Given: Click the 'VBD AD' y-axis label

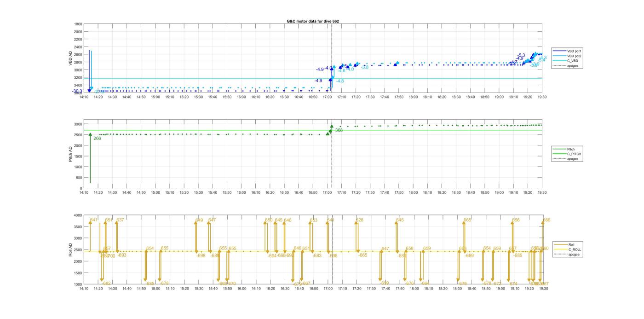Looking at the screenshot, I should [x=70, y=58].
